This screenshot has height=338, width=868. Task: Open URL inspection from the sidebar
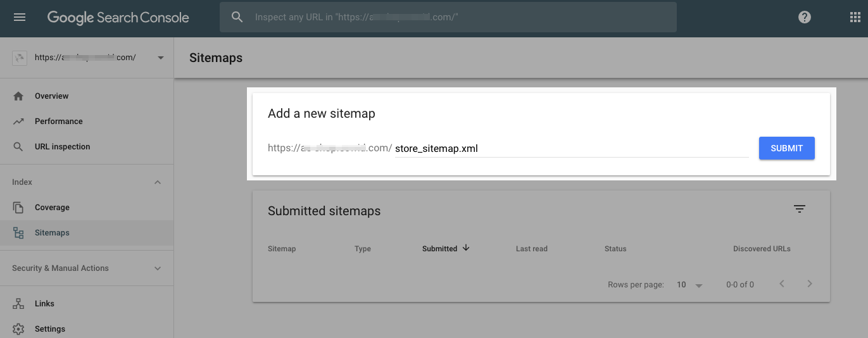tap(62, 147)
